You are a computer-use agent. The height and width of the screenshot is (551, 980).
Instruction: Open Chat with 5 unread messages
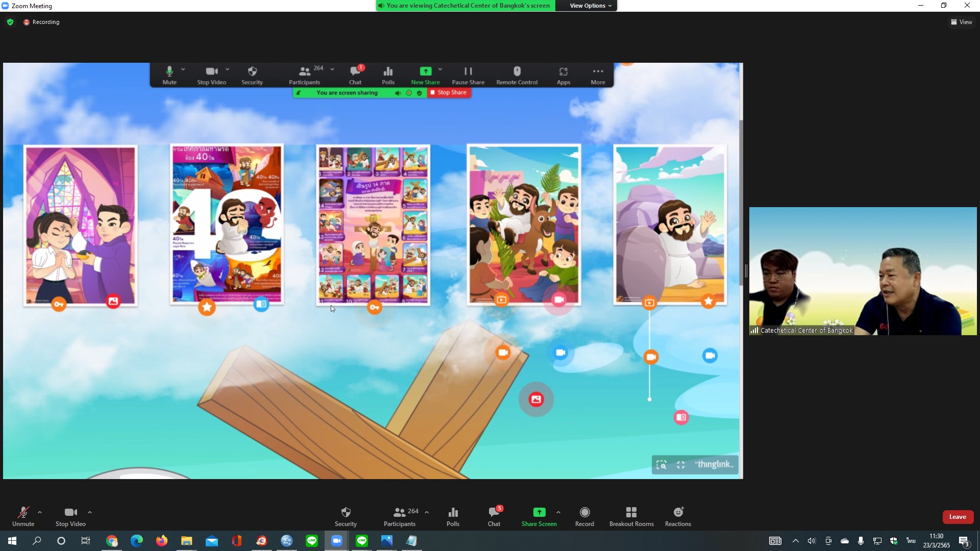[494, 516]
